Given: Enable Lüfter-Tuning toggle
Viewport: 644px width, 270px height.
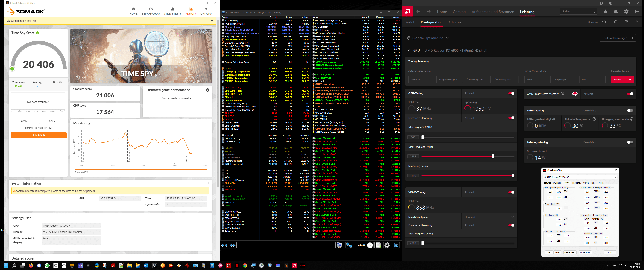Looking at the screenshot, I should point(630,110).
